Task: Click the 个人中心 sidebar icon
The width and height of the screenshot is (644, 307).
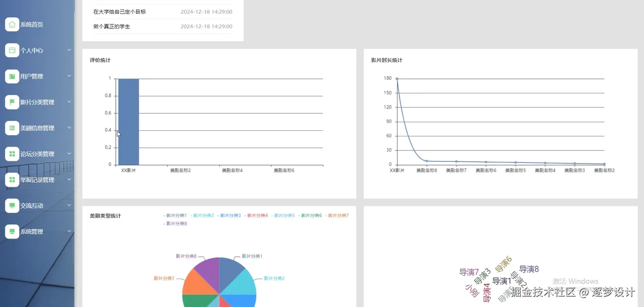Action: click(x=12, y=50)
